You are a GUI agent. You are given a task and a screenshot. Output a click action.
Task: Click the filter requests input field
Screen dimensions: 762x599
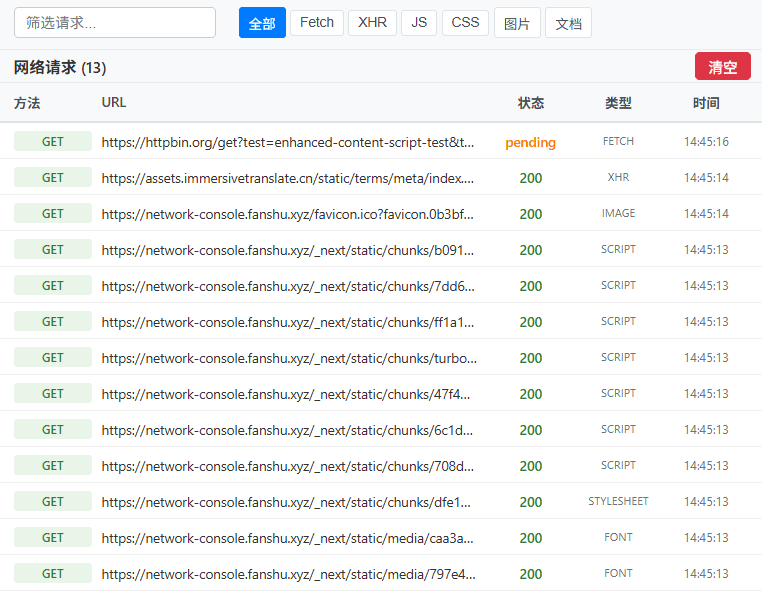point(115,23)
